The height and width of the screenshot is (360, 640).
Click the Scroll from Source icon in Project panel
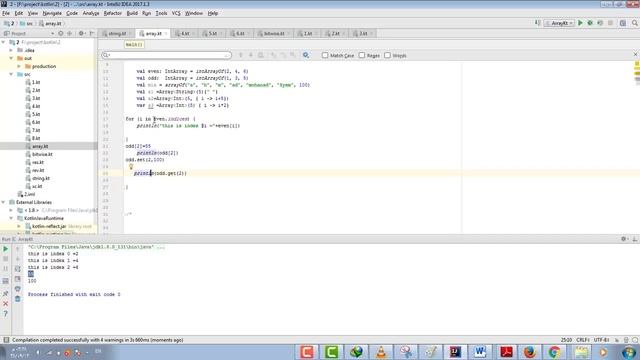[61, 33]
